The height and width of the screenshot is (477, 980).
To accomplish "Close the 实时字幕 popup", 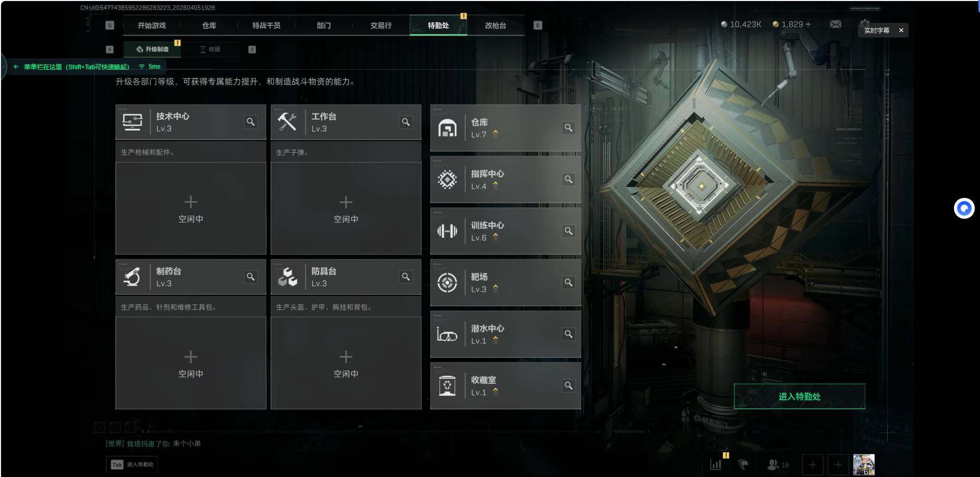I will [x=901, y=30].
